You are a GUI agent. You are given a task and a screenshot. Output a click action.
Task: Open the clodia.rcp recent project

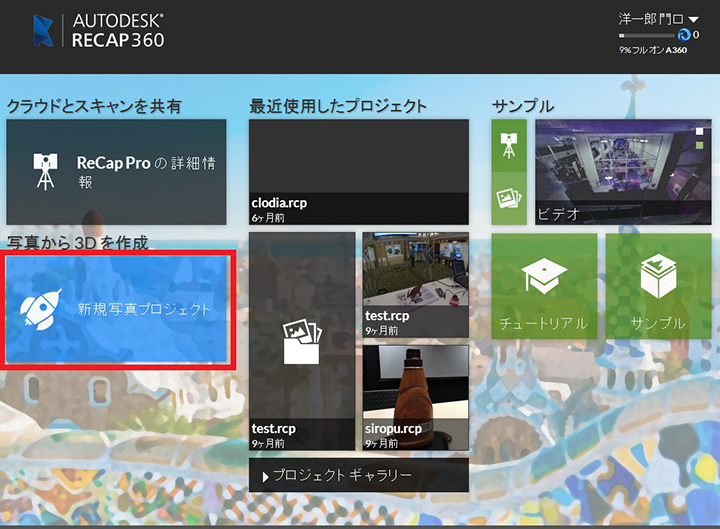point(359,172)
